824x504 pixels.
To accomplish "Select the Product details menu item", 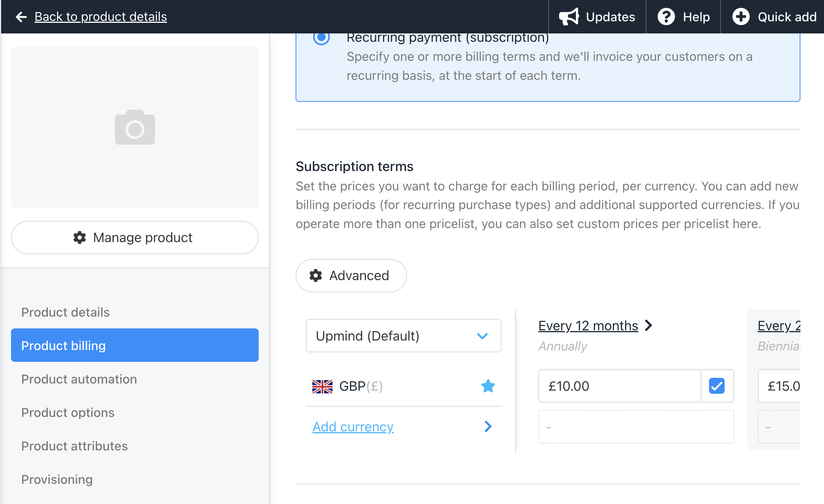I will tap(65, 312).
